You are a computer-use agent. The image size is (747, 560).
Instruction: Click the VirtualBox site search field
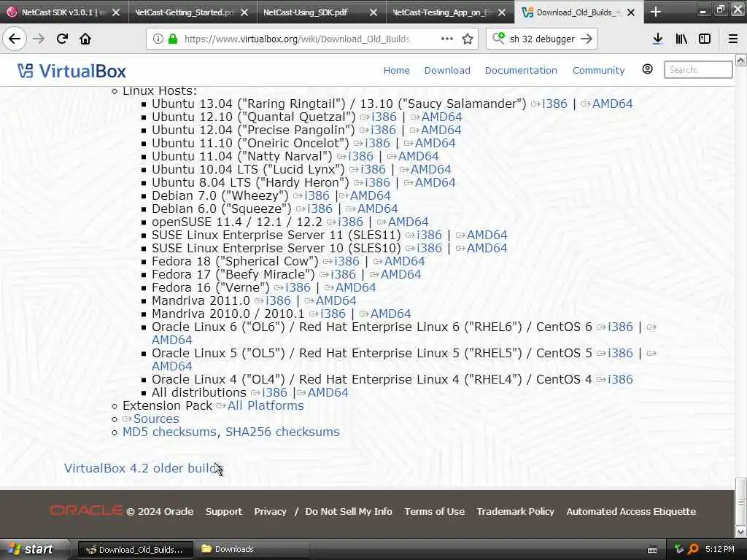click(x=698, y=69)
